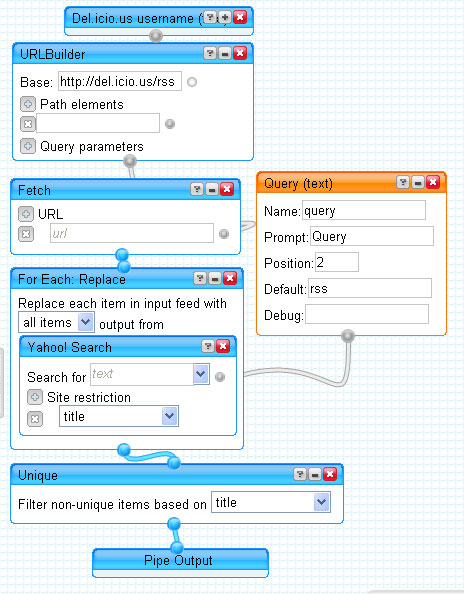Open help for Fetch module
Image resolution: width=464 pixels, height=594 pixels.
coord(197,189)
